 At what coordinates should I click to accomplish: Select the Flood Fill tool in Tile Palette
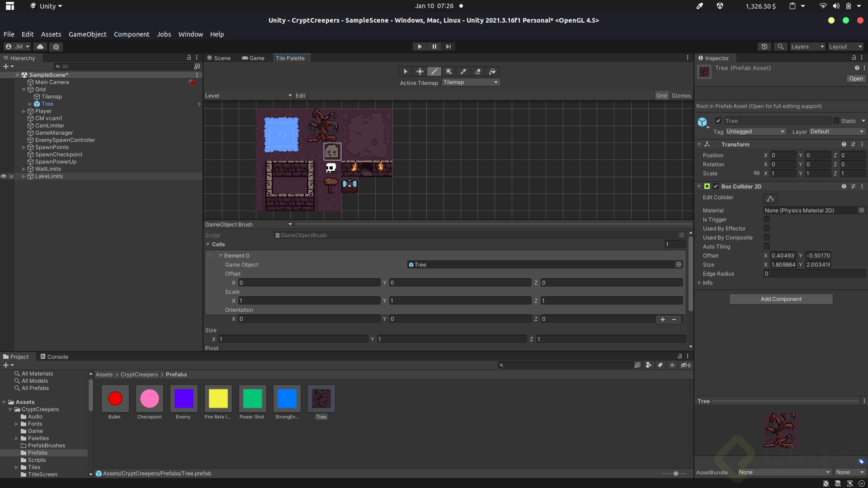(492, 71)
